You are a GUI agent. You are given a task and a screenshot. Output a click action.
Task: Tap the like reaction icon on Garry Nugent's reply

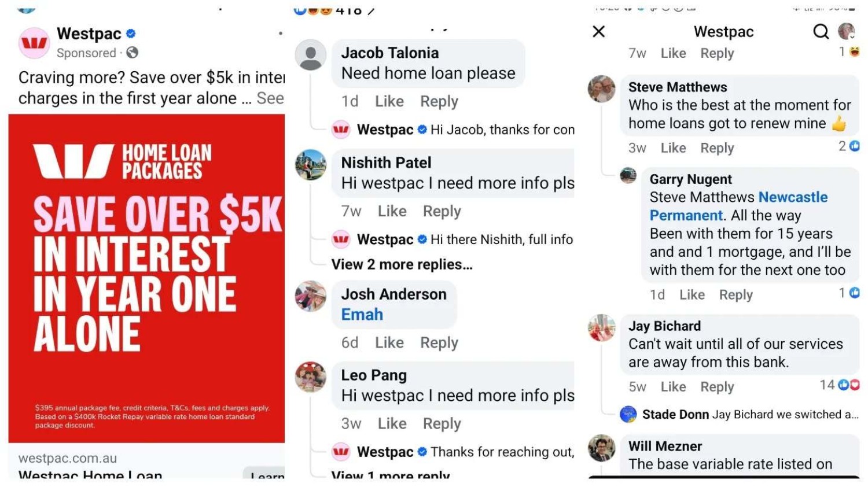pos(854,293)
